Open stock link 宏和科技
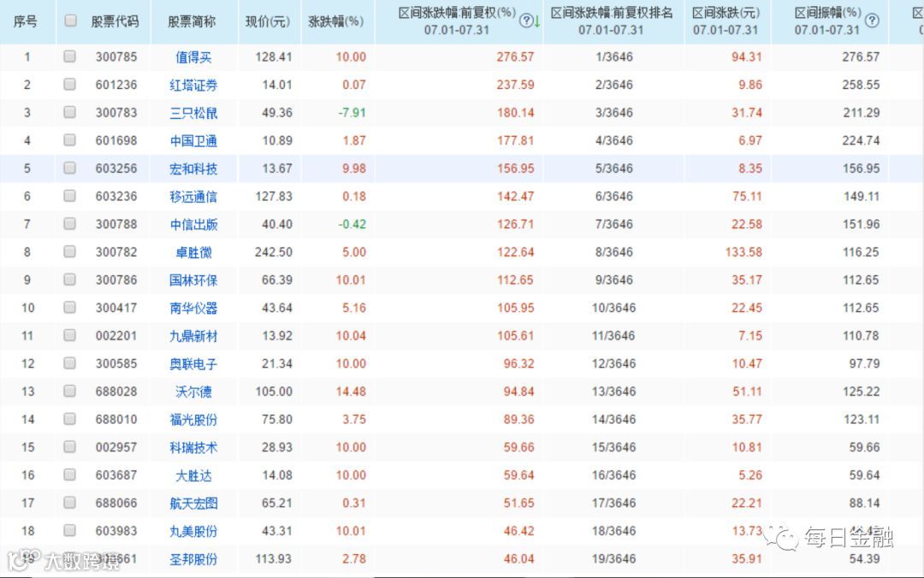 [193, 168]
